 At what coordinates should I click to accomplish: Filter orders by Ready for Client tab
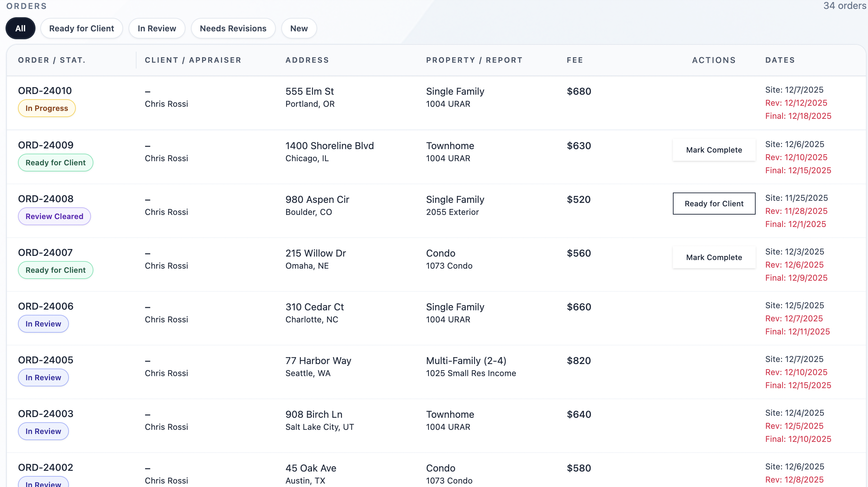tap(82, 28)
